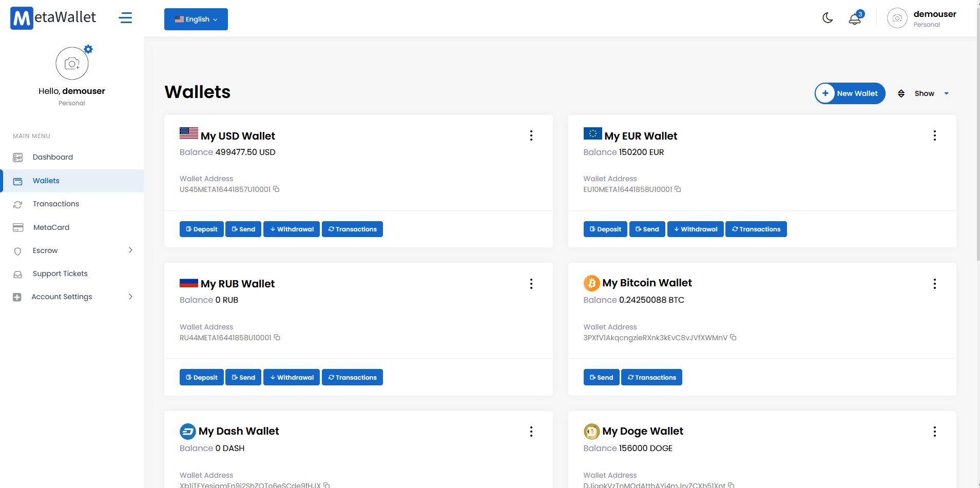The height and width of the screenshot is (488, 980).
Task: Click the New Wallet button
Action: pyautogui.click(x=850, y=93)
